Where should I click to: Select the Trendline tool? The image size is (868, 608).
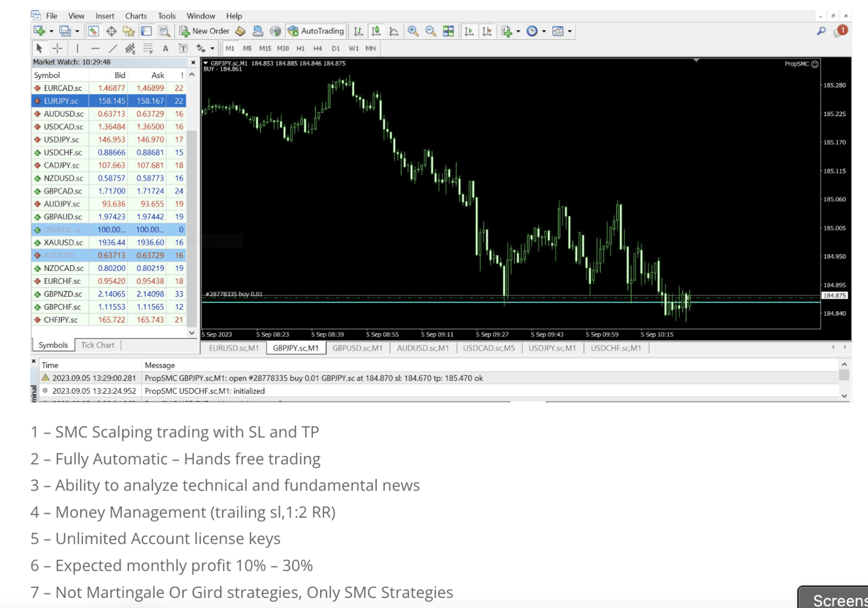click(113, 48)
